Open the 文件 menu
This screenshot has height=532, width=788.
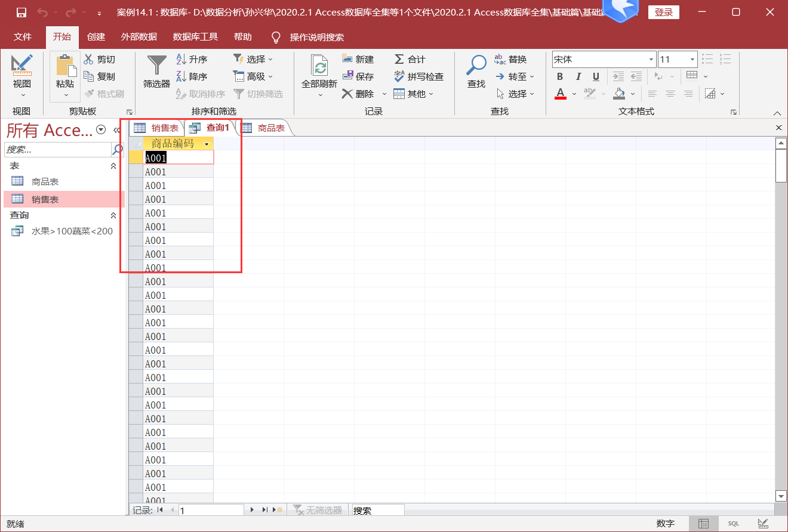point(23,37)
